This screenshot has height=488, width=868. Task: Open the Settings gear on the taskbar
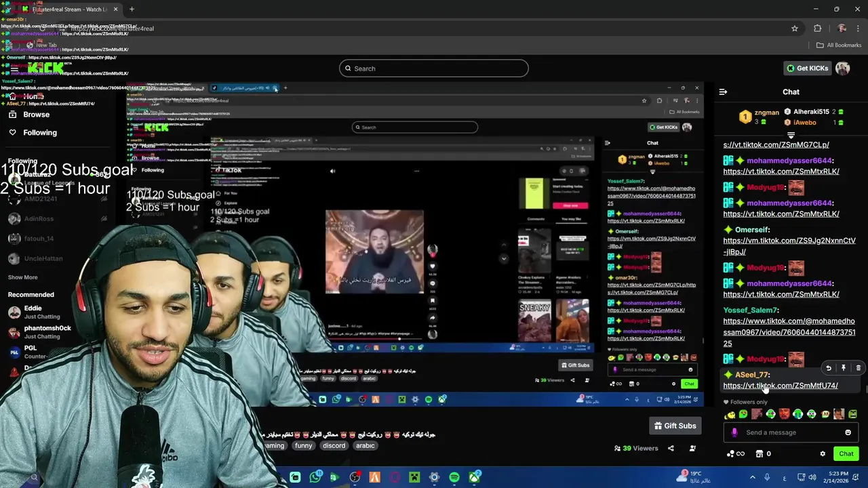coord(434,477)
